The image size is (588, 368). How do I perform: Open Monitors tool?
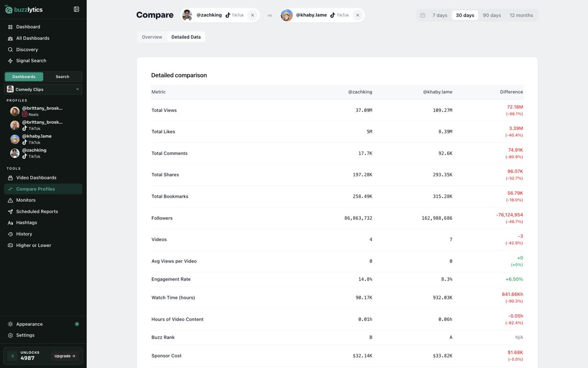pos(43,200)
